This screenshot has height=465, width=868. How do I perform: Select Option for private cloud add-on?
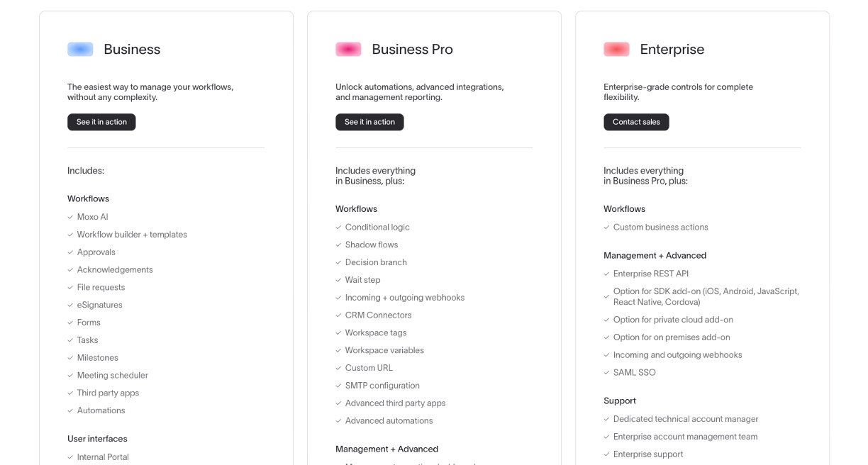673,320
